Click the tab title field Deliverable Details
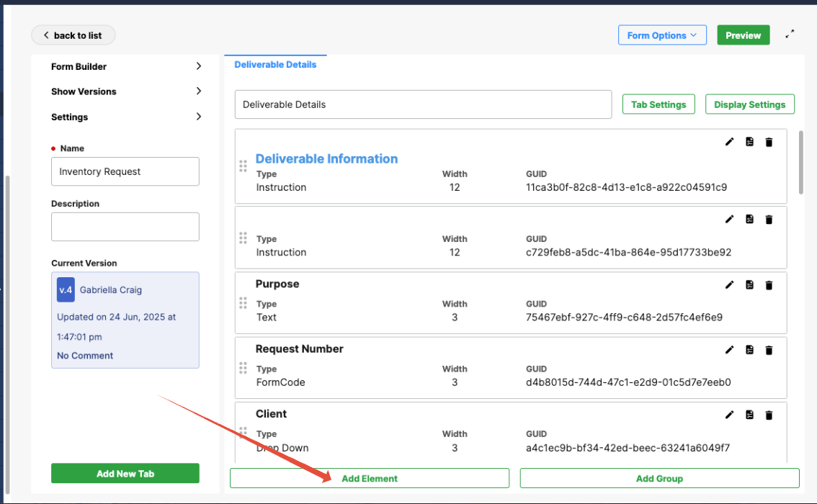817x504 pixels. point(423,104)
